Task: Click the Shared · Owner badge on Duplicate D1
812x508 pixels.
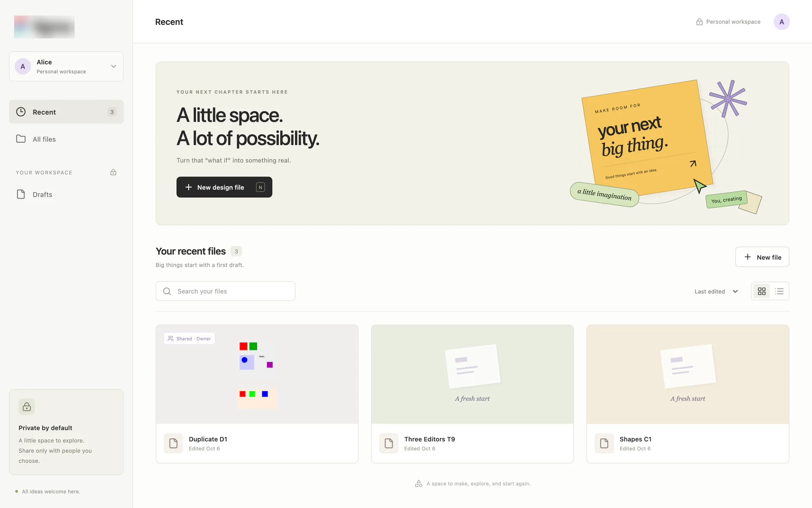Action: (x=189, y=339)
